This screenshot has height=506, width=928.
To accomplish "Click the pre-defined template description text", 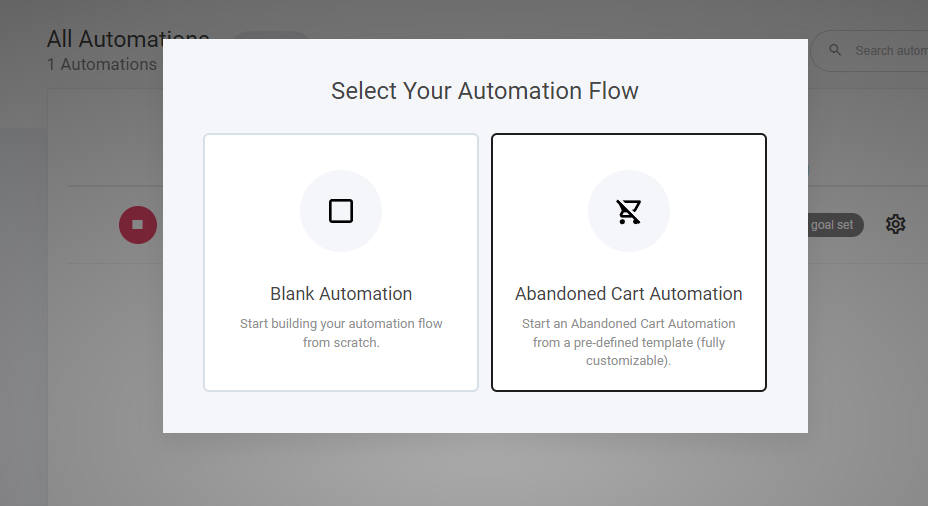I will point(628,342).
